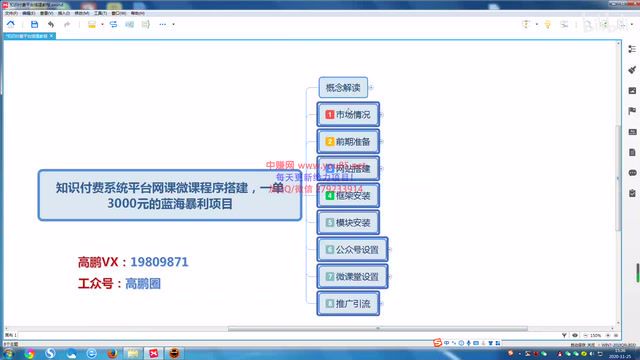Open the outline panel icon in the right sidebar
Screen dimensions: 640x360
[x=632, y=49]
